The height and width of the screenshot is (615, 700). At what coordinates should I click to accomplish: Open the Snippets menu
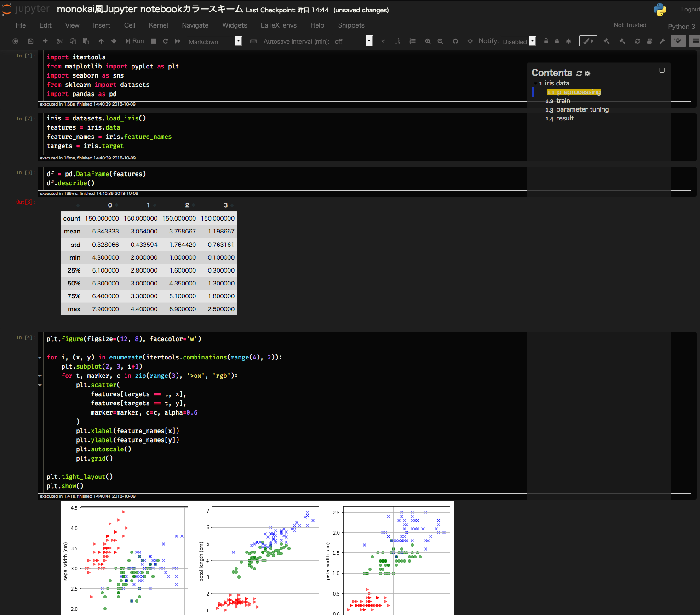[351, 25]
